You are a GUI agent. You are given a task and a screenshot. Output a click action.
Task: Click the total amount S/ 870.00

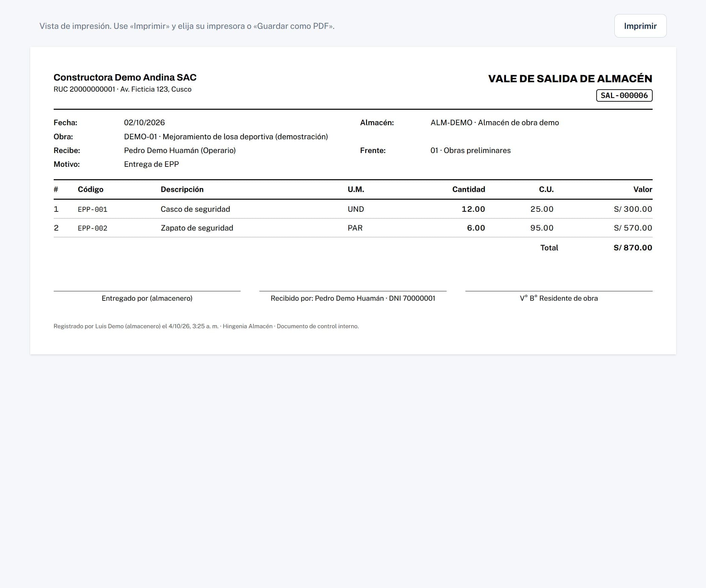click(x=633, y=248)
